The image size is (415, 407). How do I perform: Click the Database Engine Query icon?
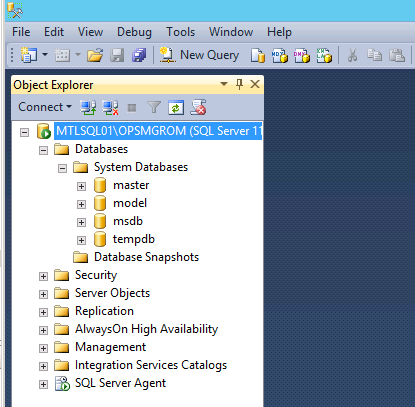point(258,55)
